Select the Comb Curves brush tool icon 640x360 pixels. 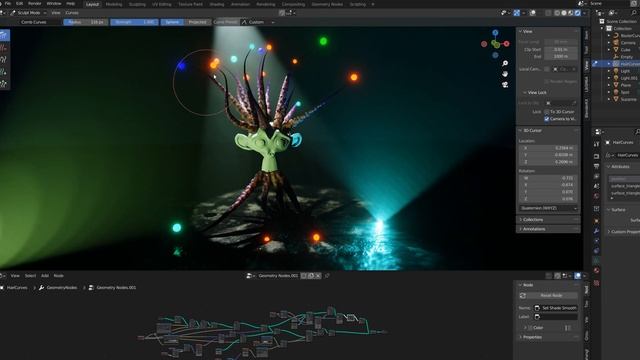pyautogui.click(x=4, y=36)
